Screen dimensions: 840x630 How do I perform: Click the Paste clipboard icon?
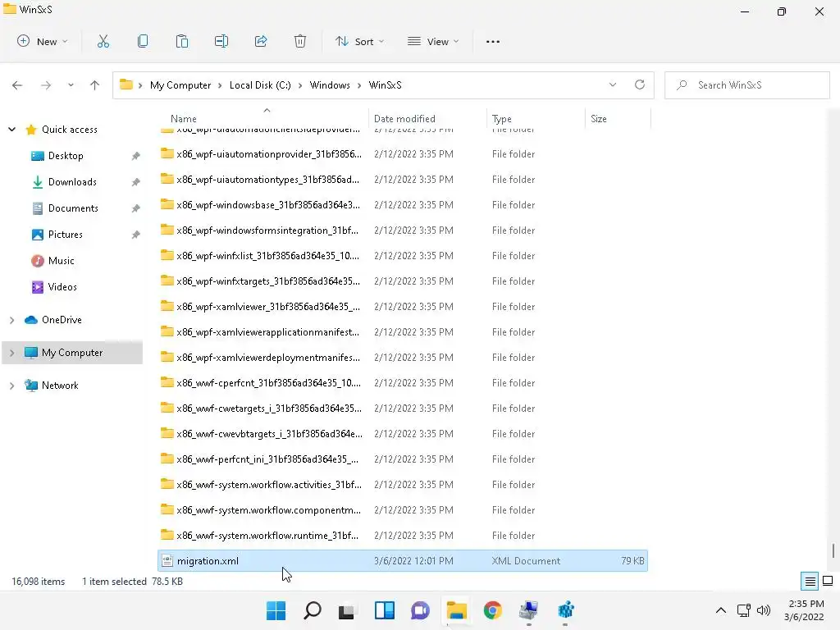tap(182, 41)
